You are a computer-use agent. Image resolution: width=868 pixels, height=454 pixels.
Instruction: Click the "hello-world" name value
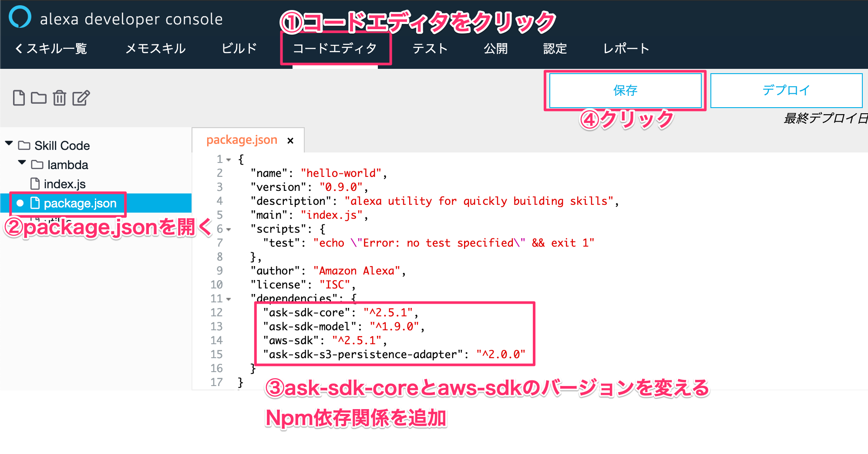pos(341,173)
